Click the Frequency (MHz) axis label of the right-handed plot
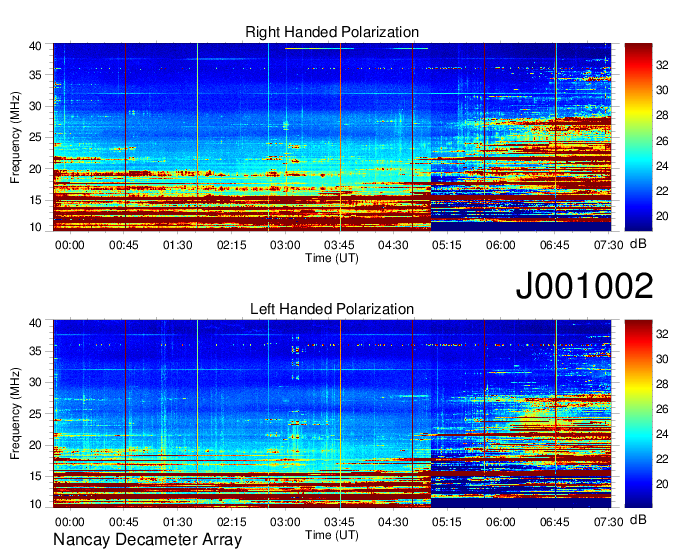The height and width of the screenshot is (552, 680). (x=15, y=137)
